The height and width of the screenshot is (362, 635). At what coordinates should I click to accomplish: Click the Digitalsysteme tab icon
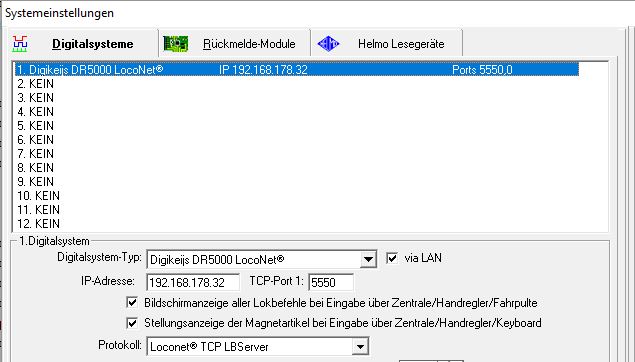(x=20, y=43)
